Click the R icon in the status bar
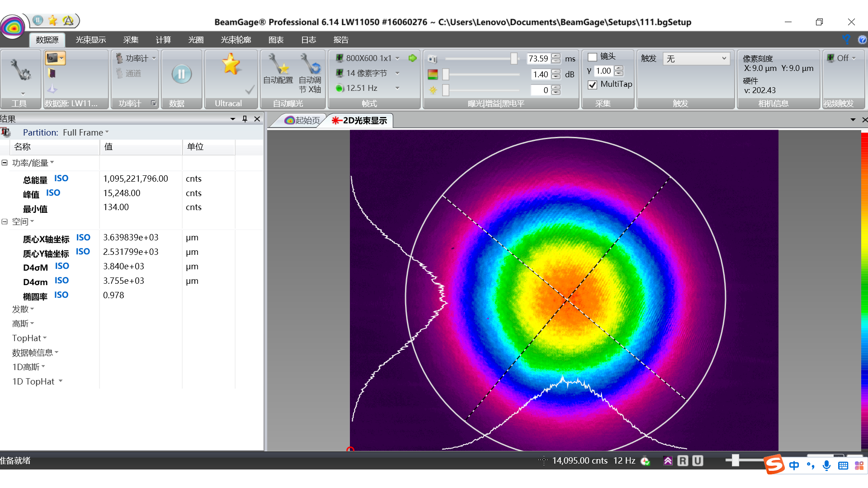 (683, 461)
